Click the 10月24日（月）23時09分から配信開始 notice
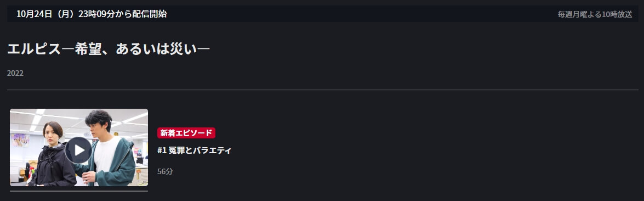Image resolution: width=644 pixels, height=201 pixels. [92, 14]
